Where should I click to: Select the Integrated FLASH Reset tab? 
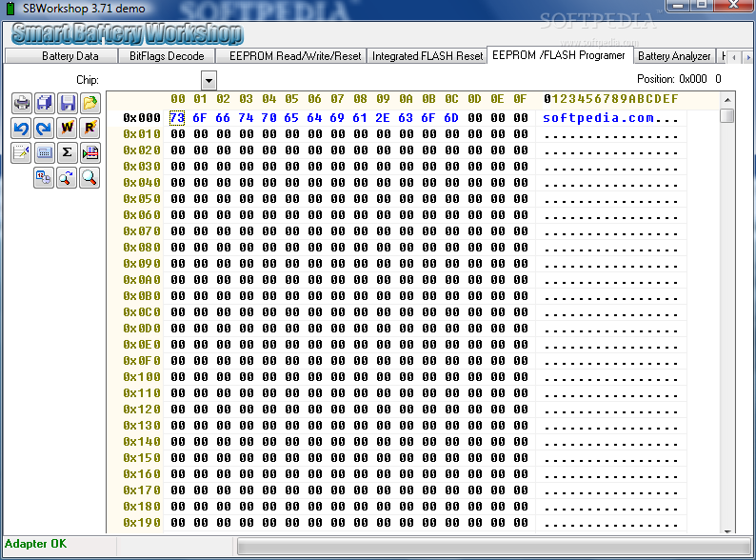coord(428,56)
